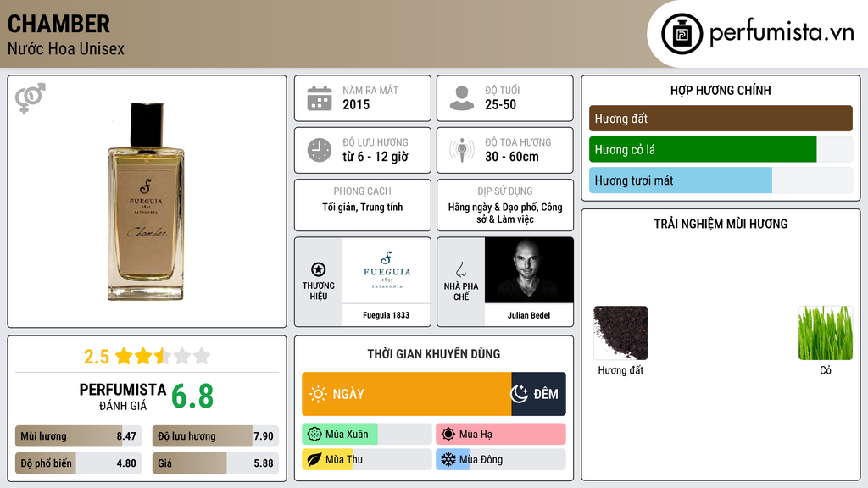Click the green 6.8 Perfumista score

[x=192, y=396]
